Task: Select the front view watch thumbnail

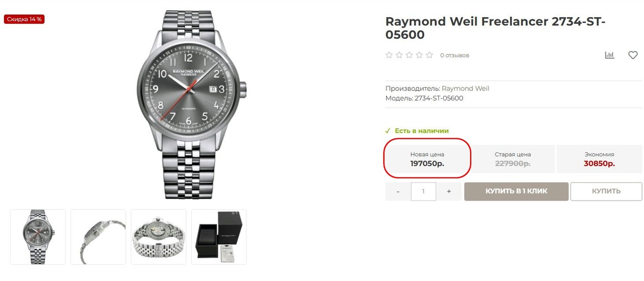Action: click(x=38, y=237)
